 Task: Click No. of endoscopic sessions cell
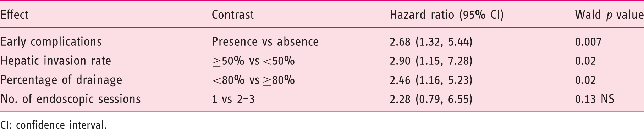pyautogui.click(x=71, y=99)
